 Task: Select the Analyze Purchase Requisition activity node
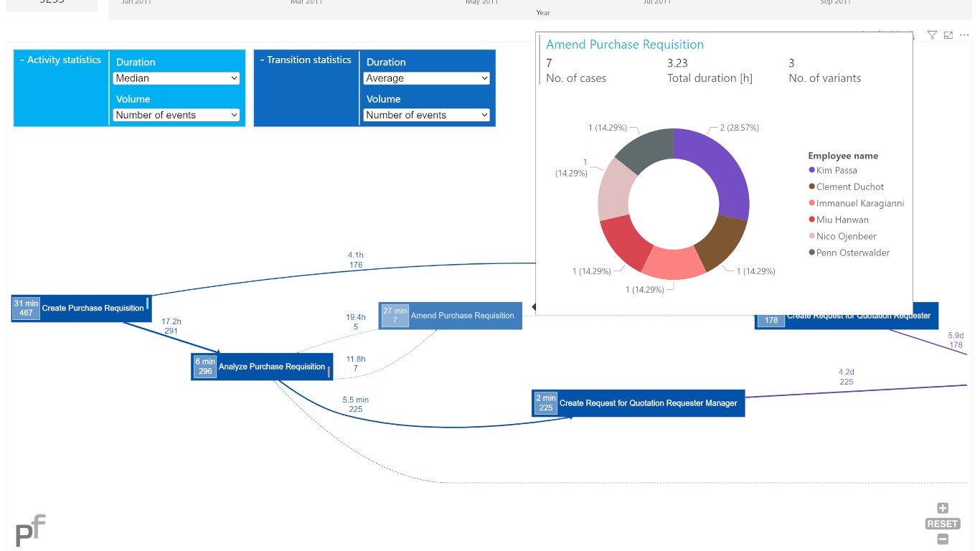tap(262, 367)
